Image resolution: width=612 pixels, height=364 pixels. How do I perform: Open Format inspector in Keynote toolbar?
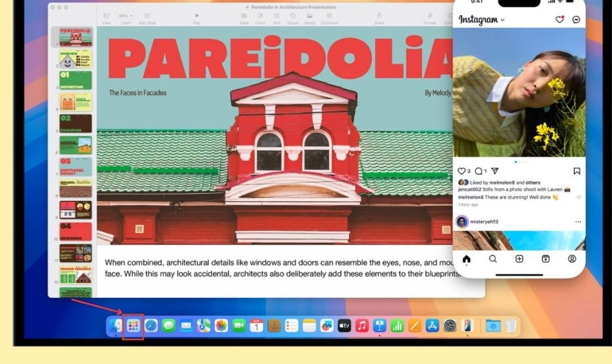tap(430, 18)
